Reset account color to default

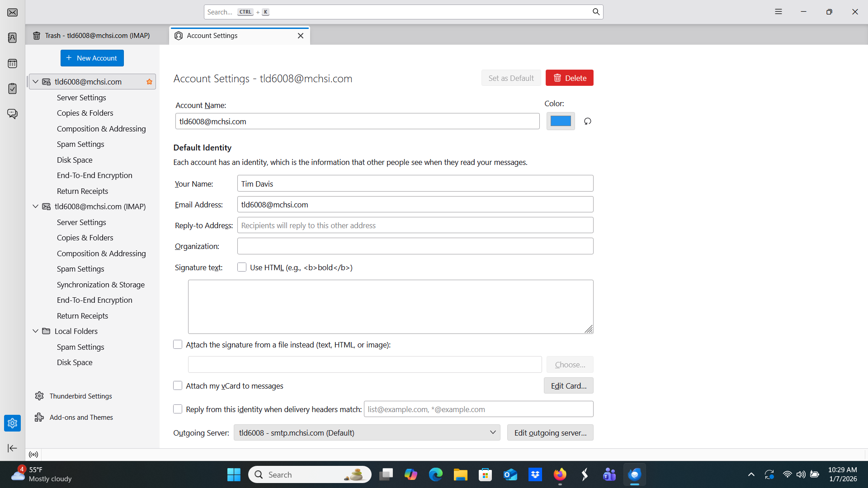[x=587, y=121]
